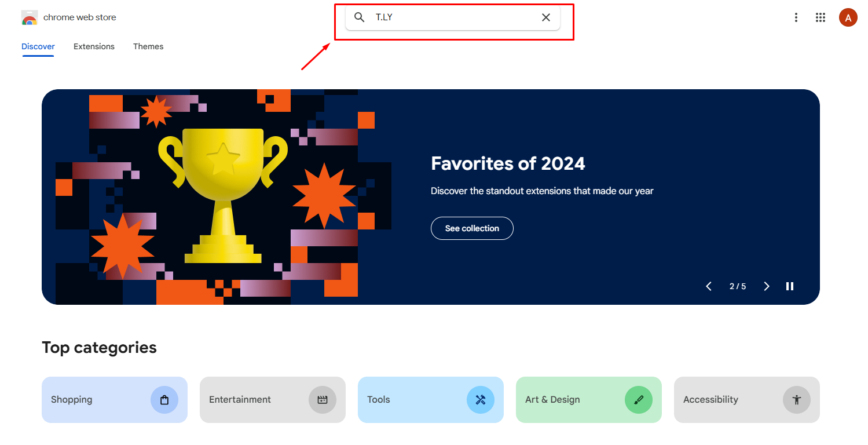Select the Tools category card
The height and width of the screenshot is (445, 868).
pos(431,400)
